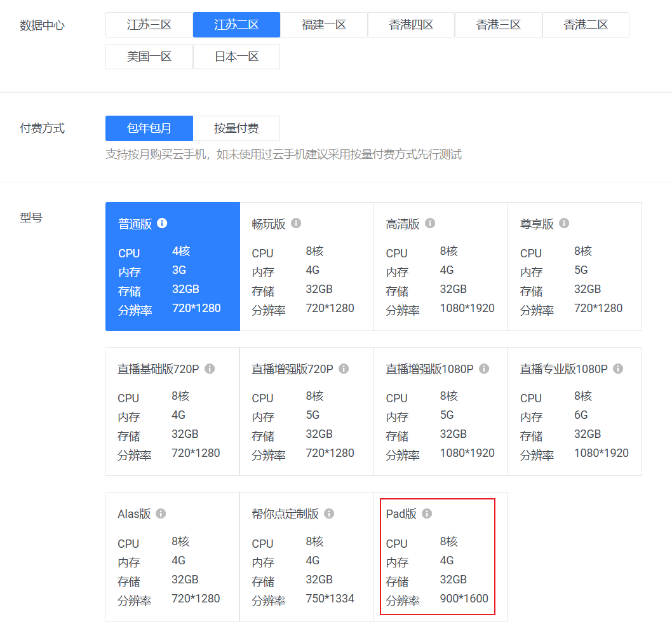Pick 香港二区 data center

tap(586, 25)
